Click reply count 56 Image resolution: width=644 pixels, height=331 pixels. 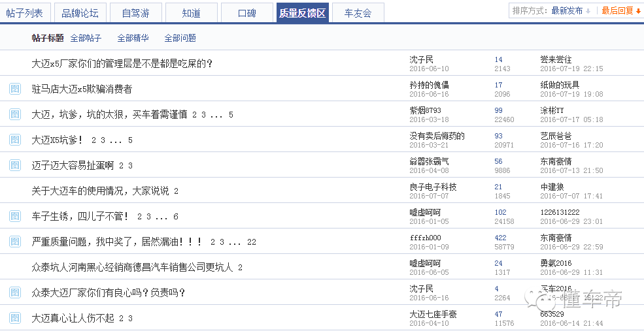(499, 161)
